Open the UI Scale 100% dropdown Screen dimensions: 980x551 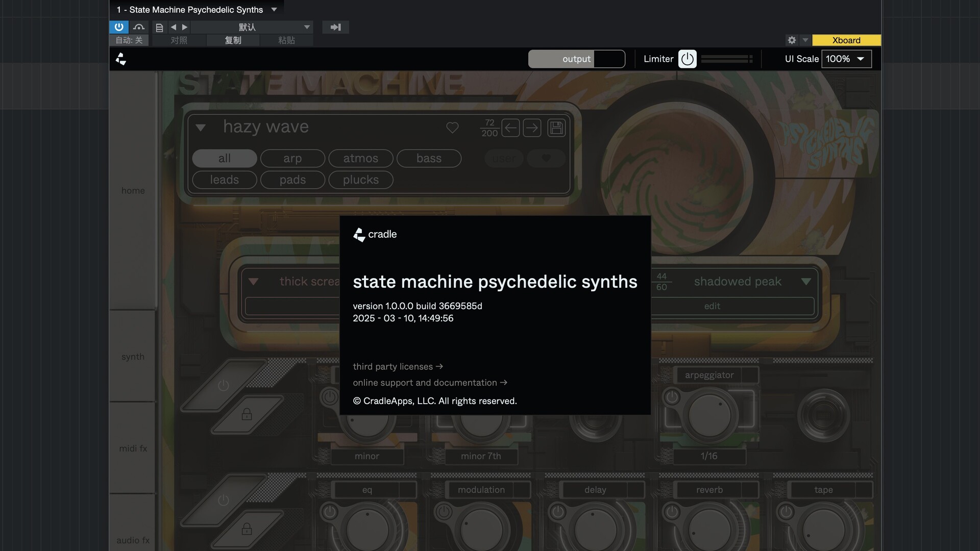coord(846,59)
